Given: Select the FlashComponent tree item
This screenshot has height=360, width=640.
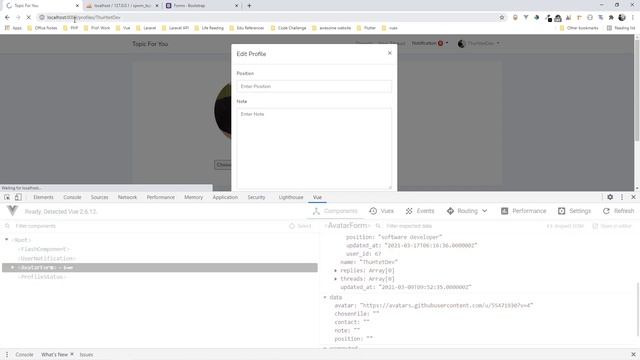Looking at the screenshot, I should (x=44, y=249).
